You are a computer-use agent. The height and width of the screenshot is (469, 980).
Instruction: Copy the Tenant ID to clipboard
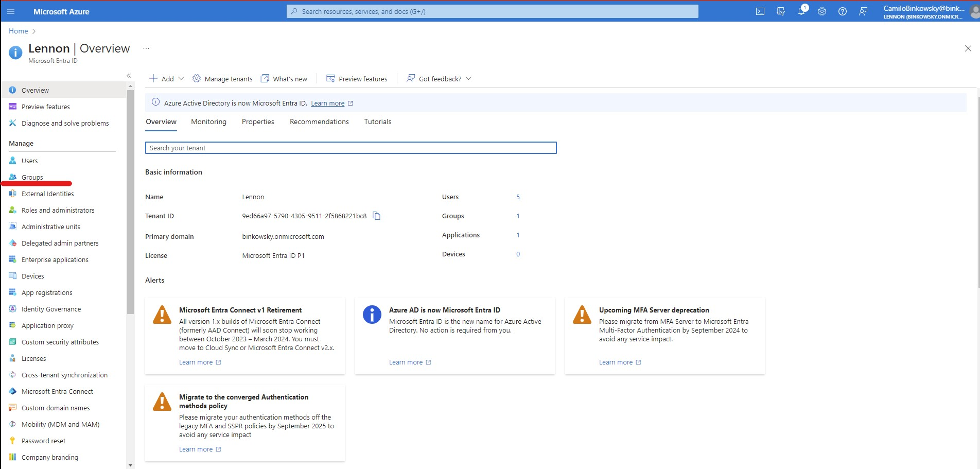coord(376,216)
